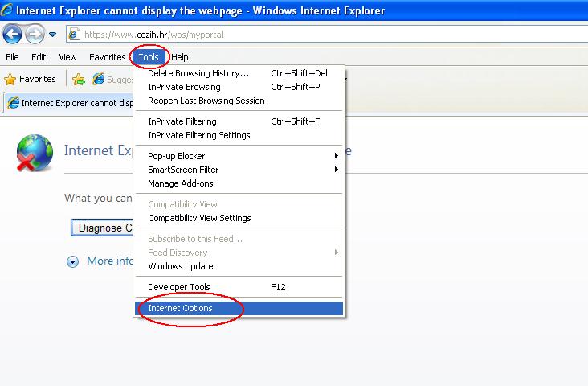
Task: Click the Internet Explorer logo in title bar
Action: pyautogui.click(x=6, y=10)
